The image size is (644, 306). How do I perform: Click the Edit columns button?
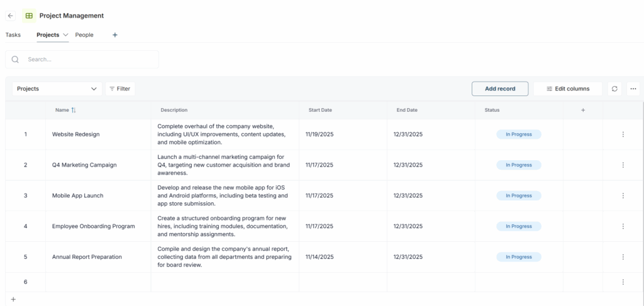(x=567, y=89)
